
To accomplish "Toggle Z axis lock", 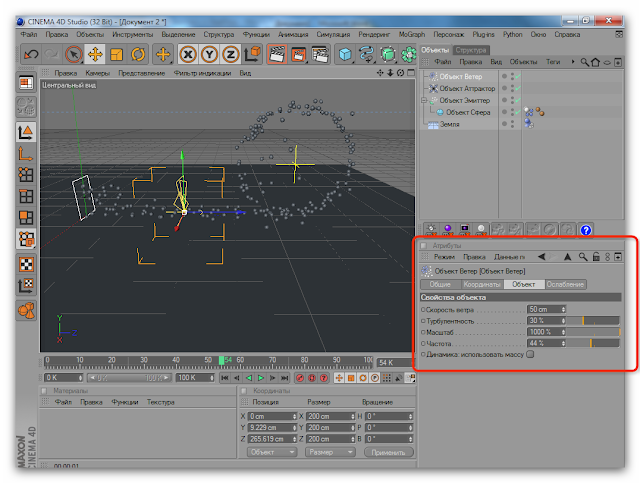I will 231,54.
